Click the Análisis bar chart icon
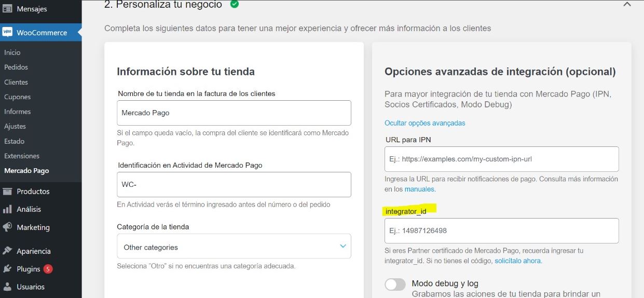The width and height of the screenshot is (644, 298). 7,209
